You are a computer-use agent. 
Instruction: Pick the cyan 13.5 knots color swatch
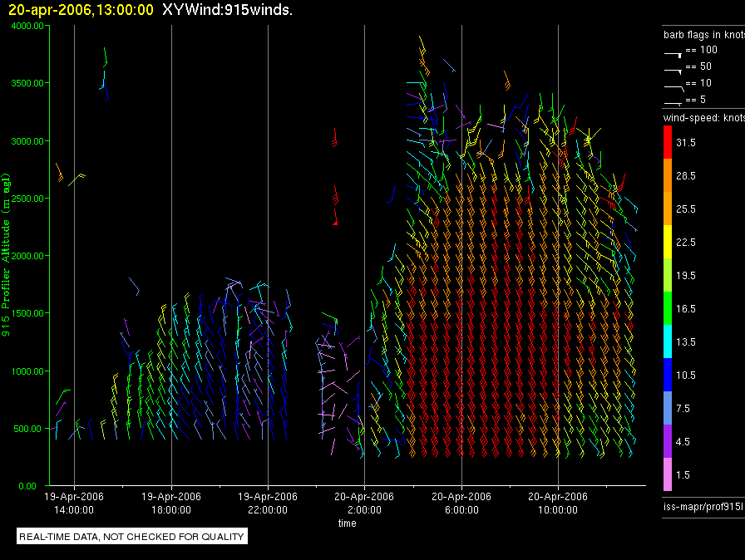pos(668,341)
